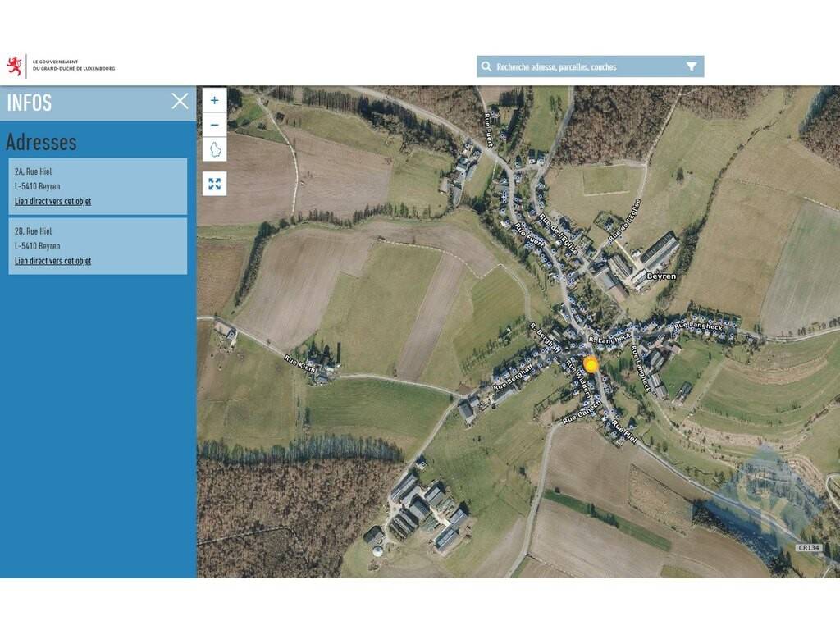Zoom out with the minus button
This screenshot has width=840, height=630.
click(214, 125)
